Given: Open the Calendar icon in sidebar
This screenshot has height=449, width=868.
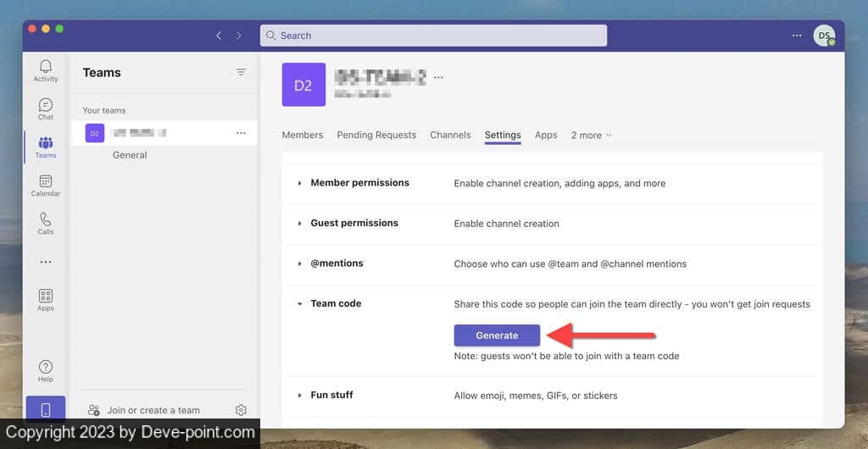Looking at the screenshot, I should pos(46,185).
